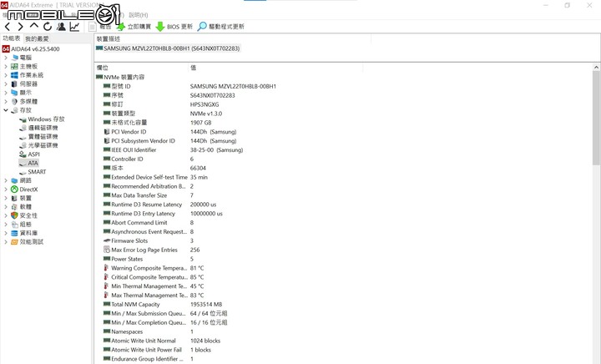Click the 裝置 devices icon
The height and width of the screenshot is (364, 601).
click(14, 198)
